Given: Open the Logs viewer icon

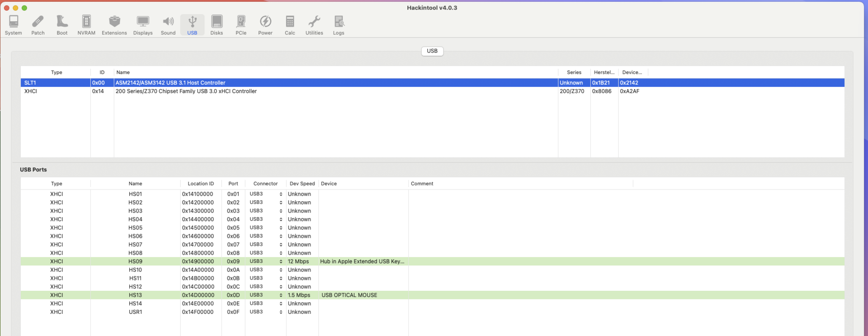Looking at the screenshot, I should click(x=339, y=25).
